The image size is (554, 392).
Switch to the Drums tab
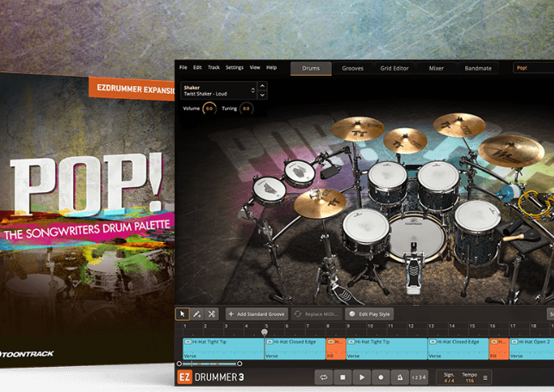pyautogui.click(x=311, y=68)
